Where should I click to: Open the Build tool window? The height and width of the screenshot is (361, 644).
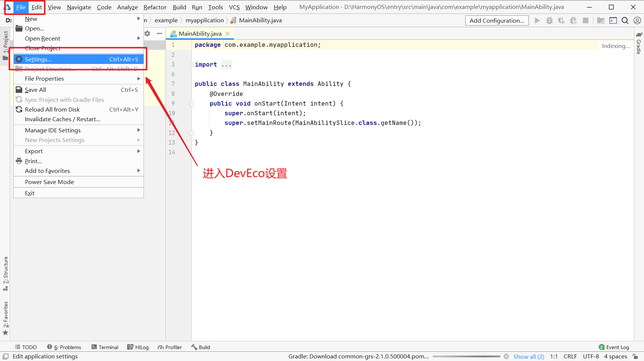(201, 347)
